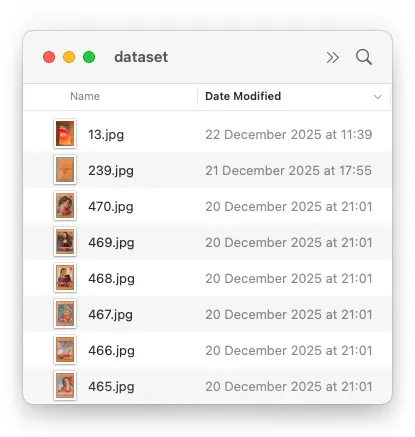Open the Finder search magnifier
415x437 pixels.
pyautogui.click(x=364, y=57)
